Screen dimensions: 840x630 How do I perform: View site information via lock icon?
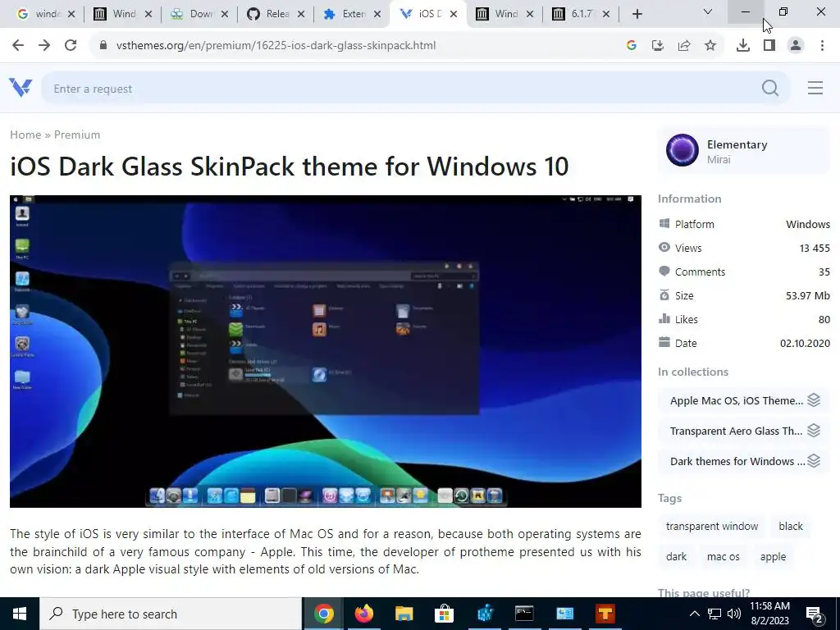[x=103, y=46]
